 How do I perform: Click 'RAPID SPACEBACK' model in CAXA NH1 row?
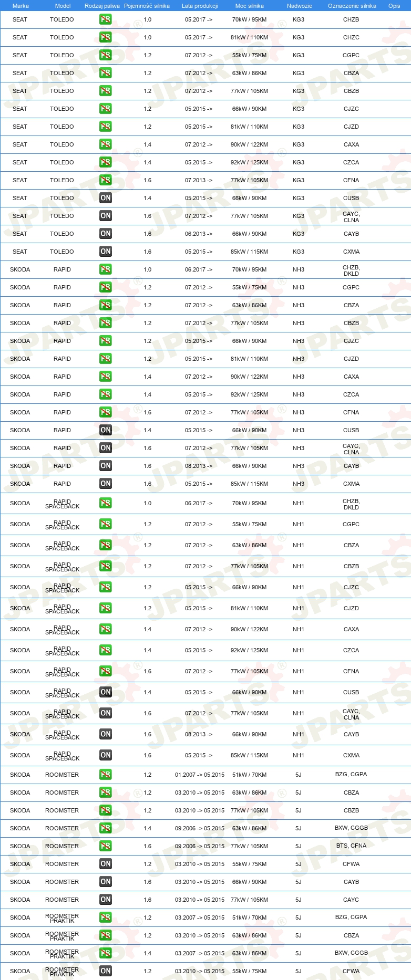pos(63,630)
